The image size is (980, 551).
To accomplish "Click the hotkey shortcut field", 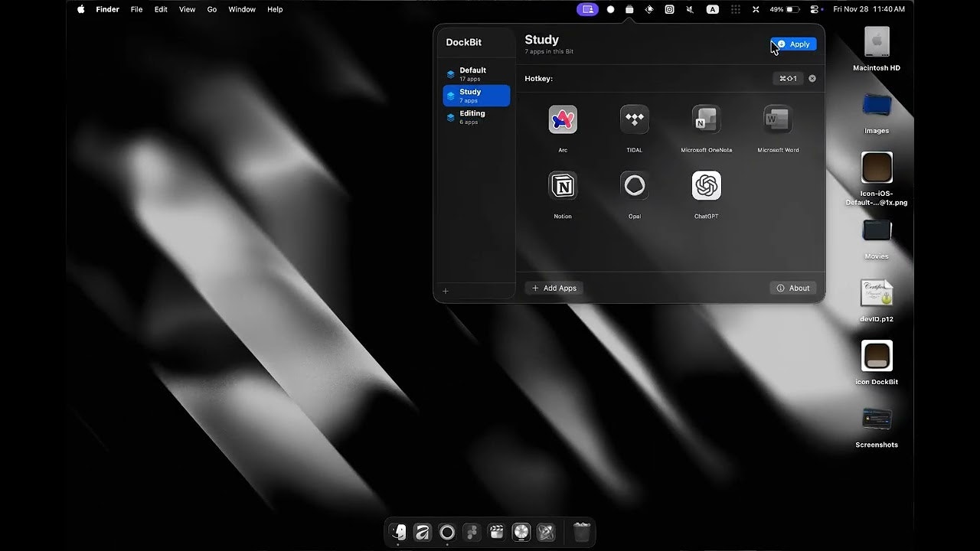I will (x=788, y=78).
